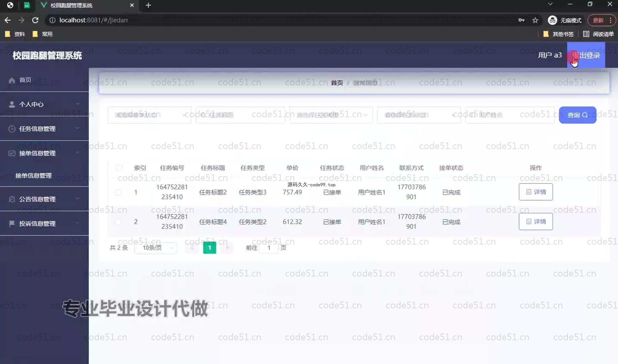
Task: Click the browser forward arrow
Action: [21, 20]
